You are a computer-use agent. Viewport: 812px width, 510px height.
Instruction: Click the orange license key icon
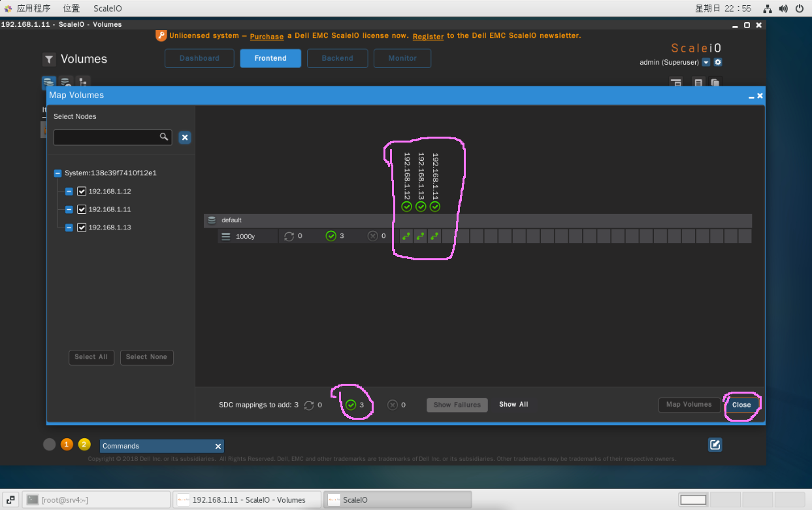tap(161, 35)
